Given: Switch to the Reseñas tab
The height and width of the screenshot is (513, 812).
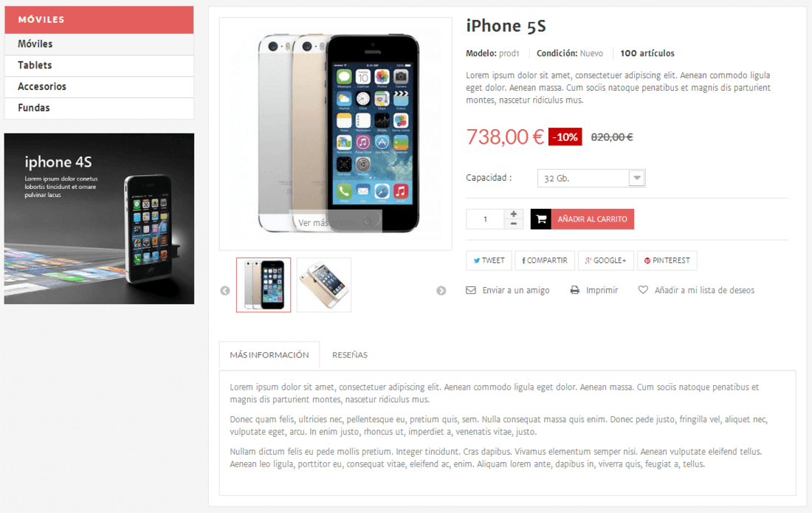Looking at the screenshot, I should click(350, 355).
